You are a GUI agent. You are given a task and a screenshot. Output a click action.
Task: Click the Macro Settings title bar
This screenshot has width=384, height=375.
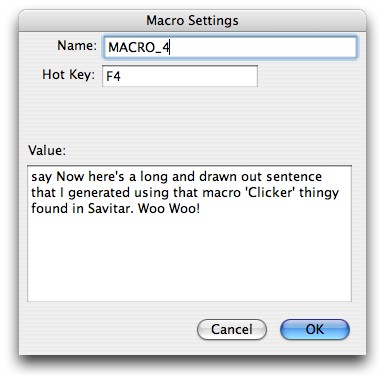point(192,21)
